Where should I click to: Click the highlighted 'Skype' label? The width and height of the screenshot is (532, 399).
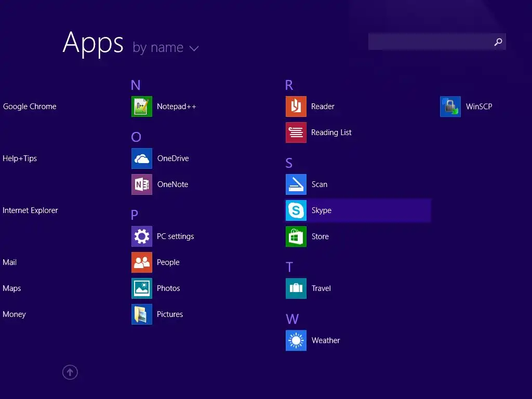(321, 210)
